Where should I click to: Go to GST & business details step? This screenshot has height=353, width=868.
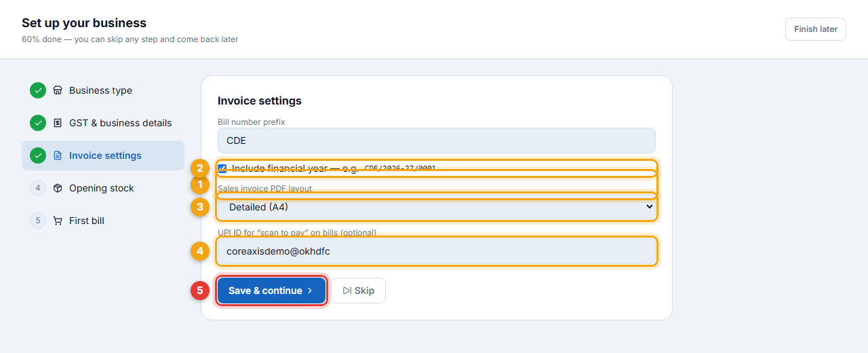click(103, 123)
